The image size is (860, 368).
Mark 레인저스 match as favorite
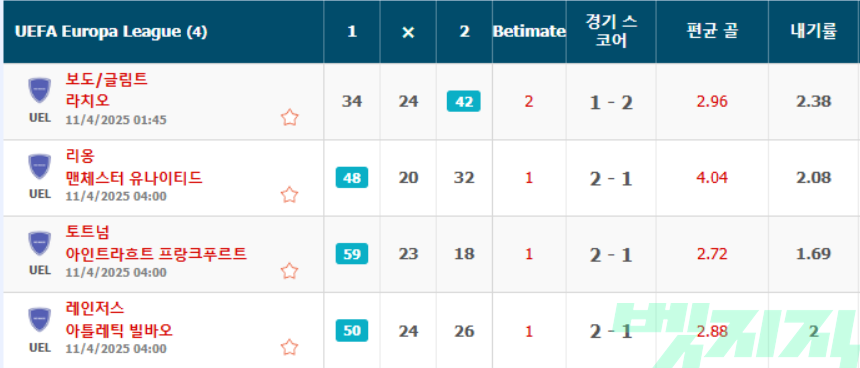click(x=290, y=347)
